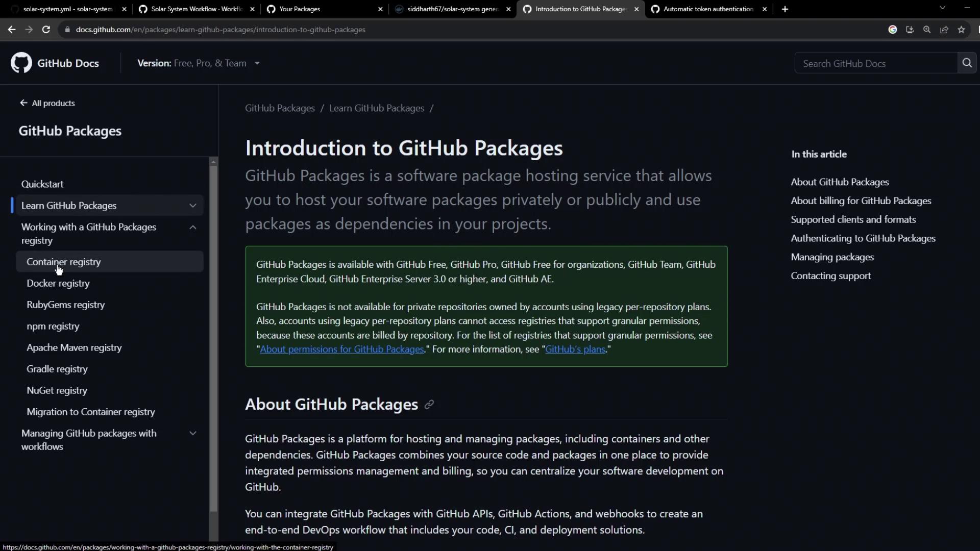Select Docker registry in the sidebar
Image resolution: width=980 pixels, height=551 pixels.
coord(58,283)
